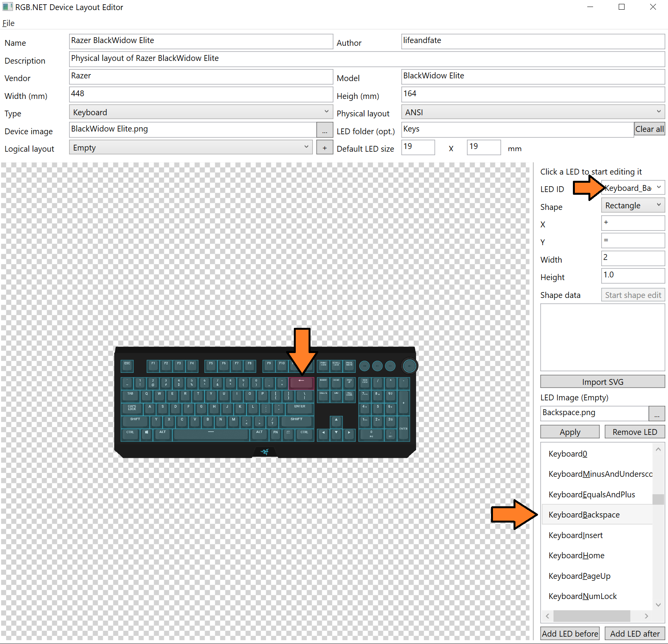This screenshot has width=668, height=644.
Task: Browse for device image with ellipsis button
Action: pyautogui.click(x=324, y=130)
